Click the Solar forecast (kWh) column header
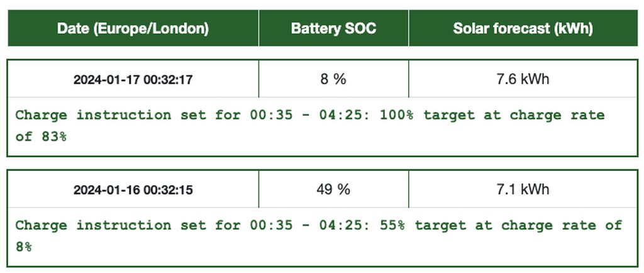This screenshot has width=644, height=273. tap(523, 28)
